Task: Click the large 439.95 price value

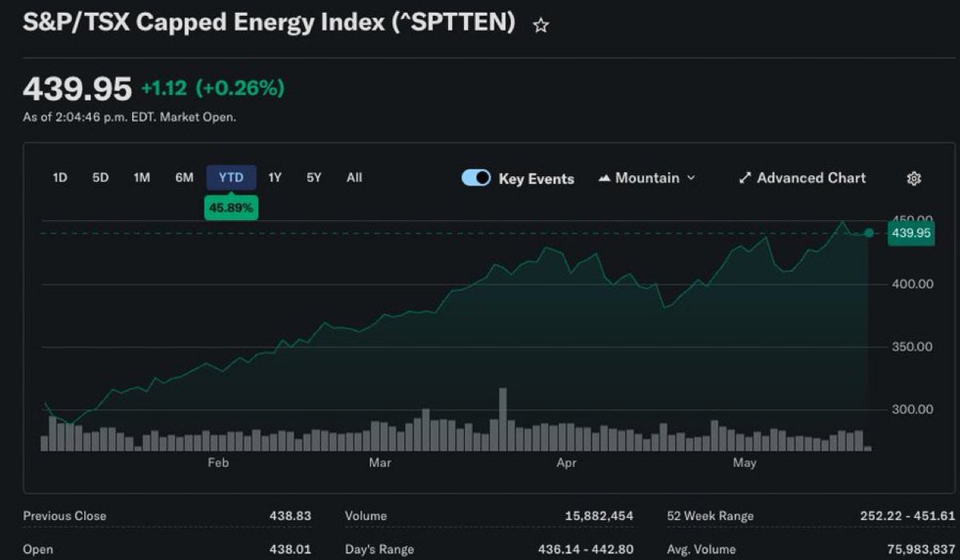Action: (x=77, y=89)
